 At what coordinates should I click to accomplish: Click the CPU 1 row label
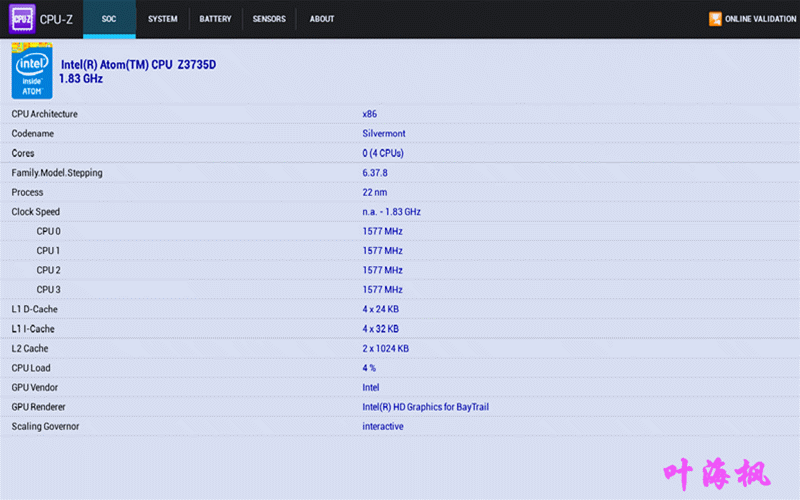[48, 251]
